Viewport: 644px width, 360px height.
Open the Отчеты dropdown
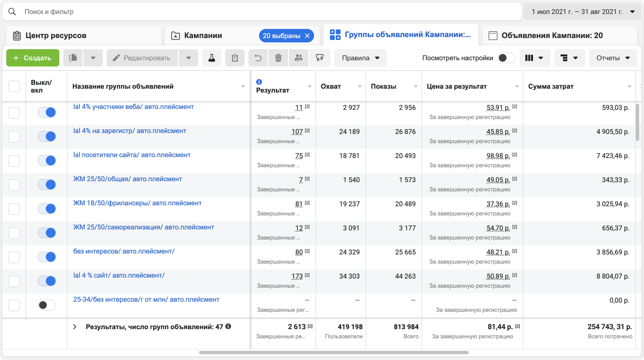click(613, 58)
